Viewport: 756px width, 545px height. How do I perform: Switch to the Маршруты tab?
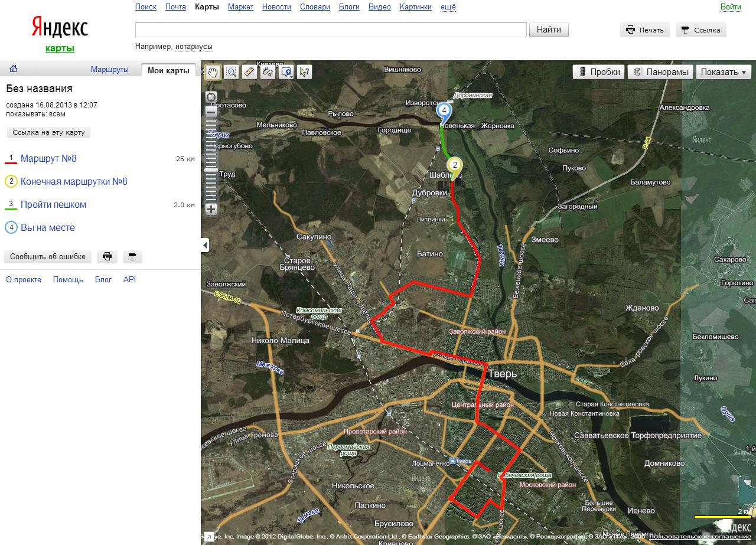click(110, 70)
